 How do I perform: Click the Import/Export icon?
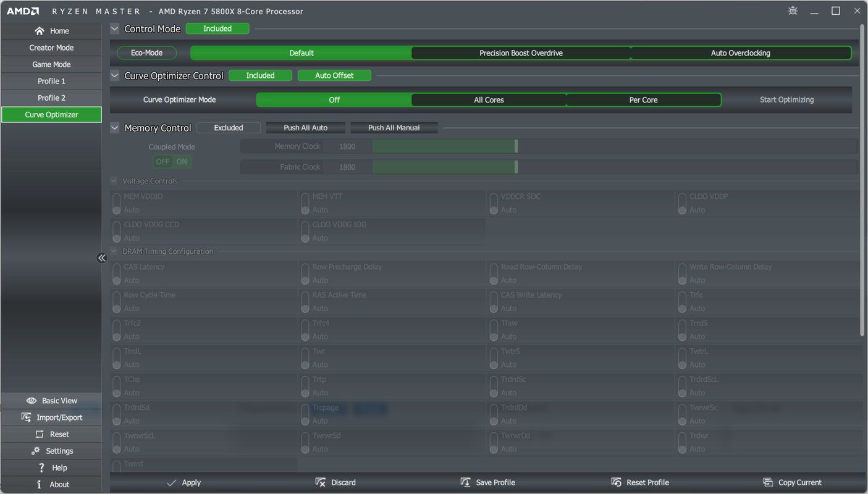point(26,417)
